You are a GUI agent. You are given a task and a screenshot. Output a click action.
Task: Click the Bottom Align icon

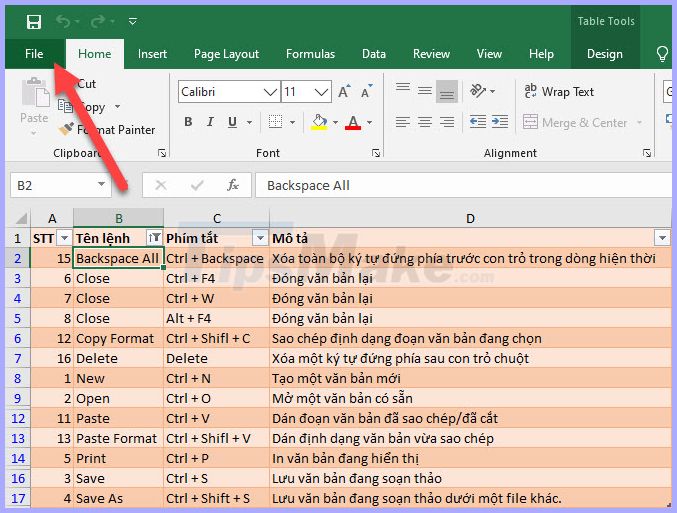[447, 91]
